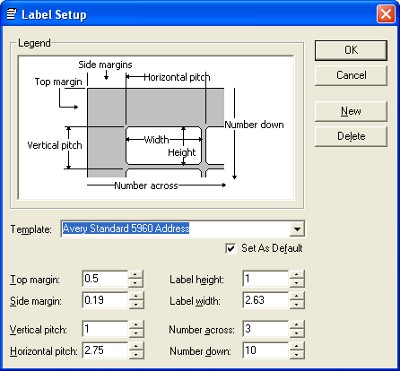The image size is (400, 371).
Task: Increase Number across with up spinner
Action: pos(297,325)
